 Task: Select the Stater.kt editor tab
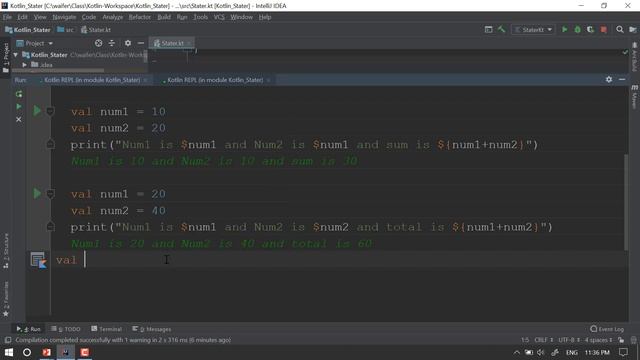click(x=172, y=43)
